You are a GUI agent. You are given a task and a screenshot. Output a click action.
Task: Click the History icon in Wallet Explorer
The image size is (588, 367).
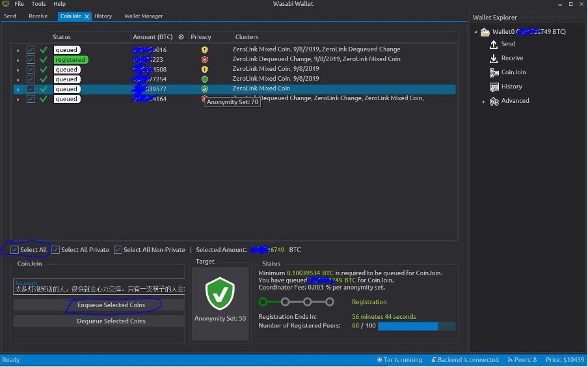(x=494, y=87)
